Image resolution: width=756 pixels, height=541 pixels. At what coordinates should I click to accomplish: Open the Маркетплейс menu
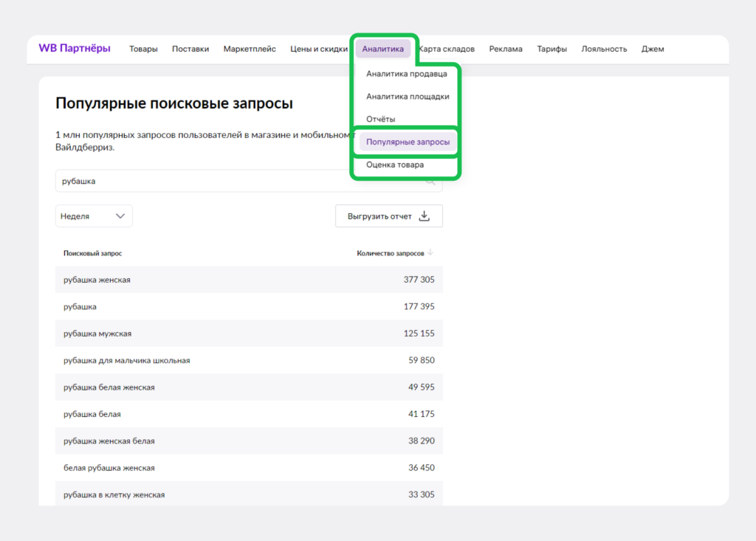point(250,49)
